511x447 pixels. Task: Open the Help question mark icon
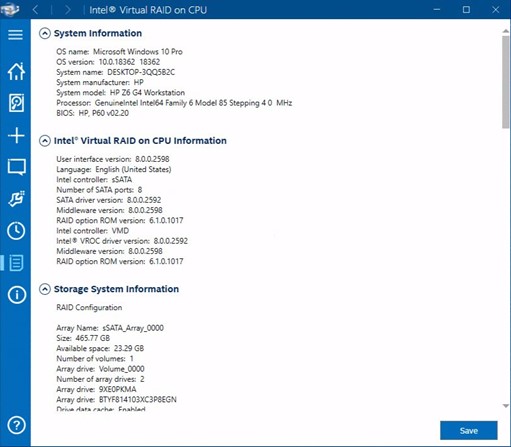point(16,425)
